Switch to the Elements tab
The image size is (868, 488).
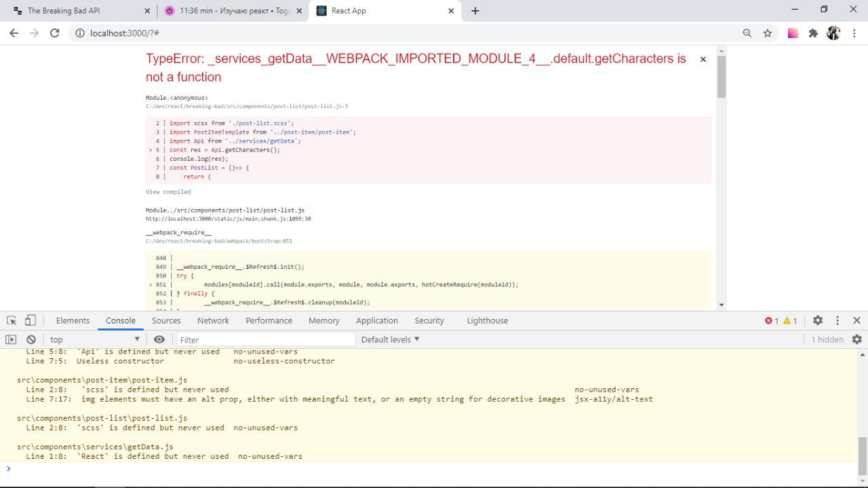[x=73, y=320]
